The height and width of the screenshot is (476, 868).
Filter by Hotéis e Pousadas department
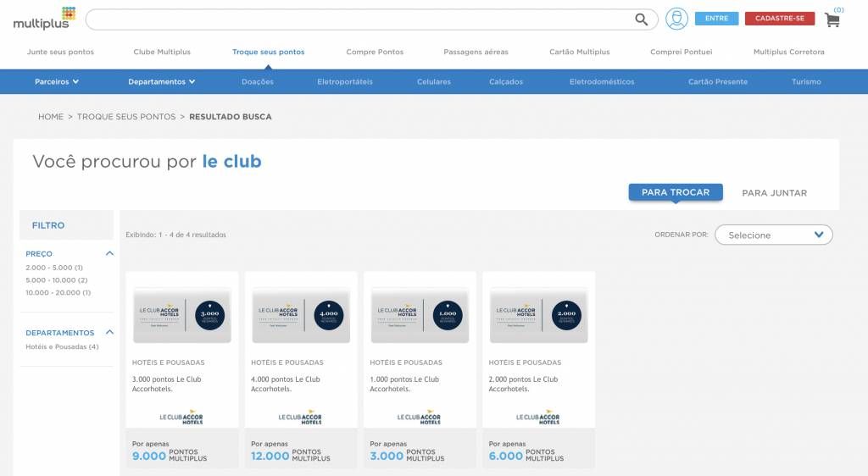click(x=62, y=347)
